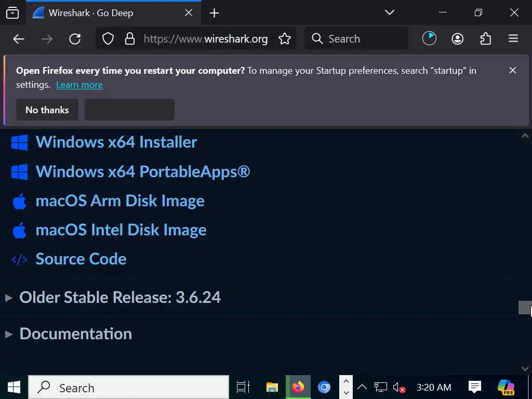Download the Windows x64 Installer
This screenshot has width=532, height=399.
[116, 142]
